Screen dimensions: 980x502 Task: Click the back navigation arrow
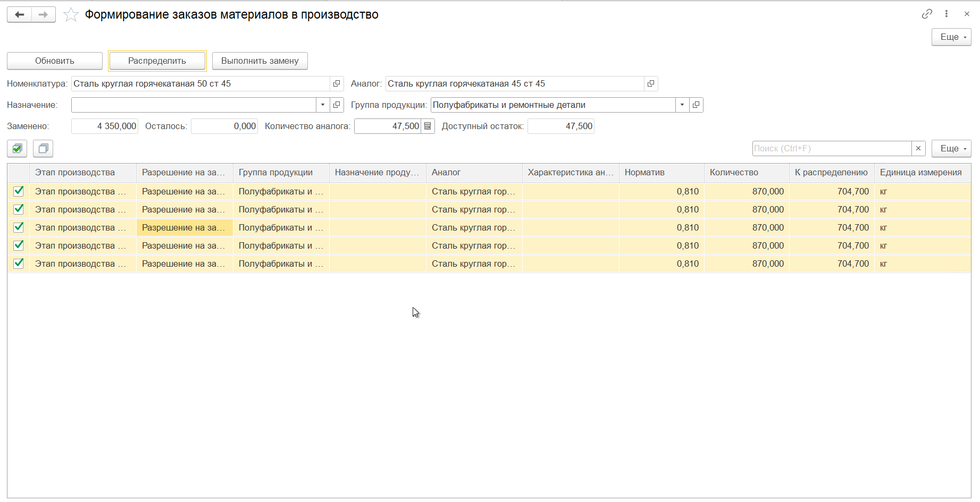[x=19, y=14]
